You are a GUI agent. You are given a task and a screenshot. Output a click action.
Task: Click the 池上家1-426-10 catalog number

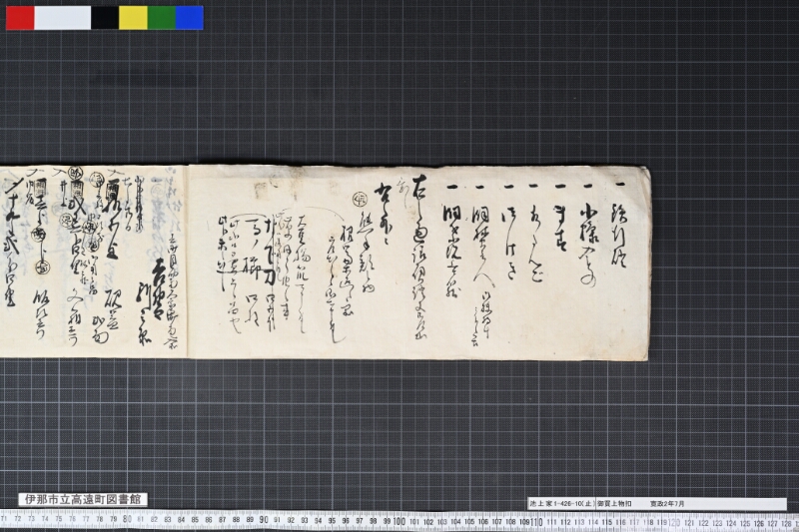561,503
